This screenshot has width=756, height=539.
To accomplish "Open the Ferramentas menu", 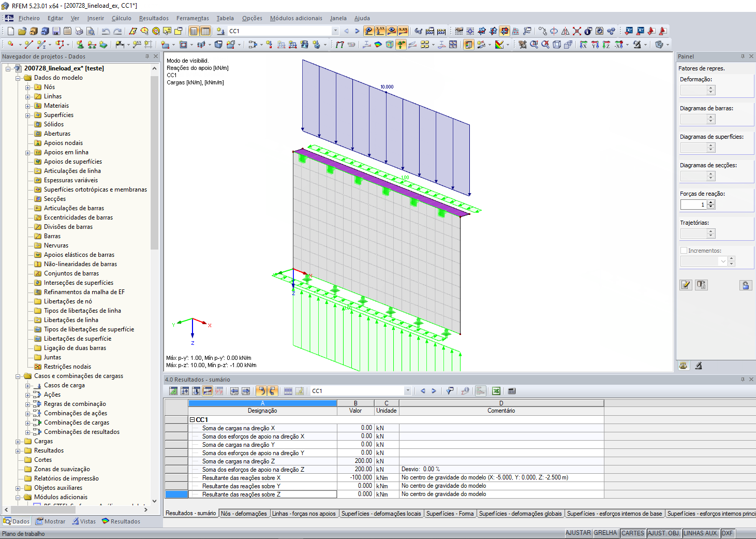I will pos(192,18).
